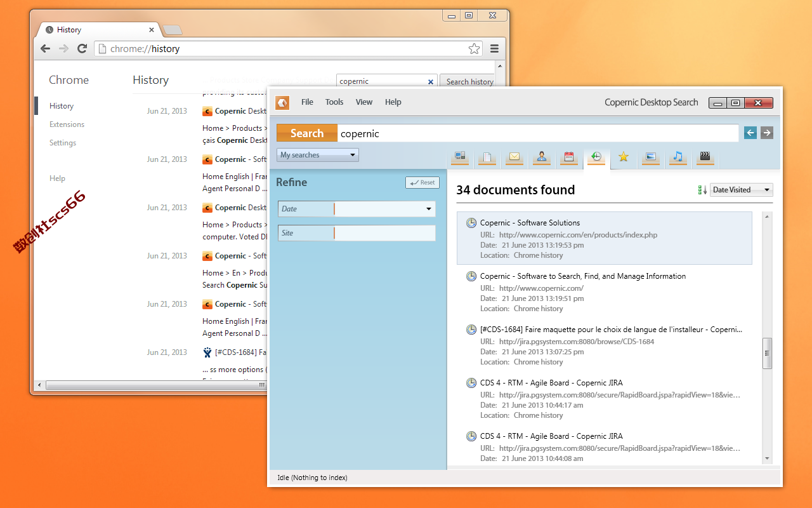Click URL http://jira.pgsystem.com:8080/browse/CDS-1684
The width and height of the screenshot is (812, 508).
click(577, 342)
